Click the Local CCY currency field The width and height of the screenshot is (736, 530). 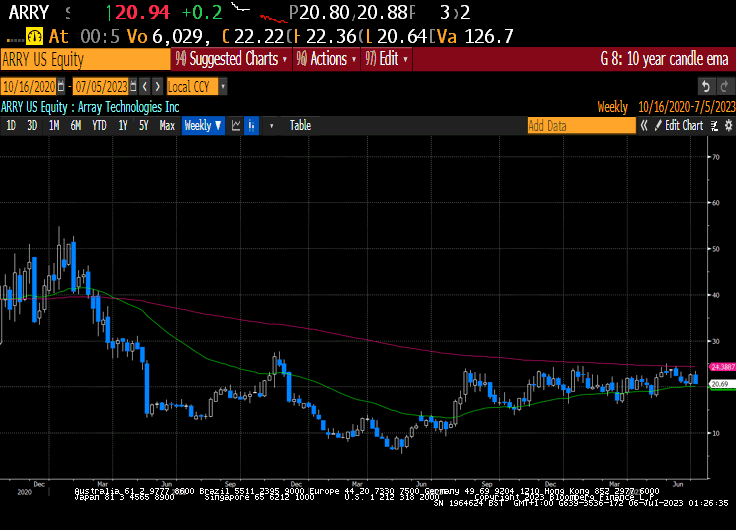[x=192, y=87]
